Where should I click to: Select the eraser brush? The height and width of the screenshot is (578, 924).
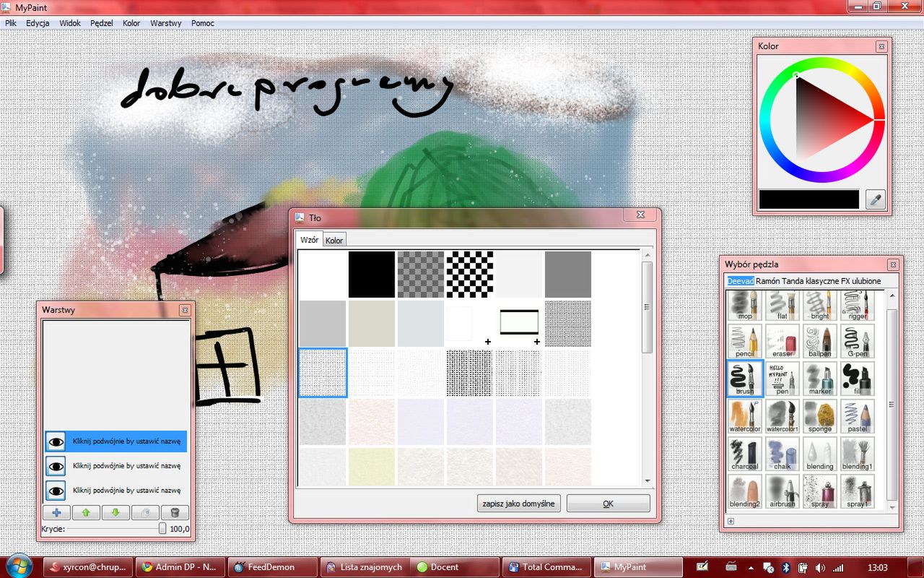(x=782, y=341)
